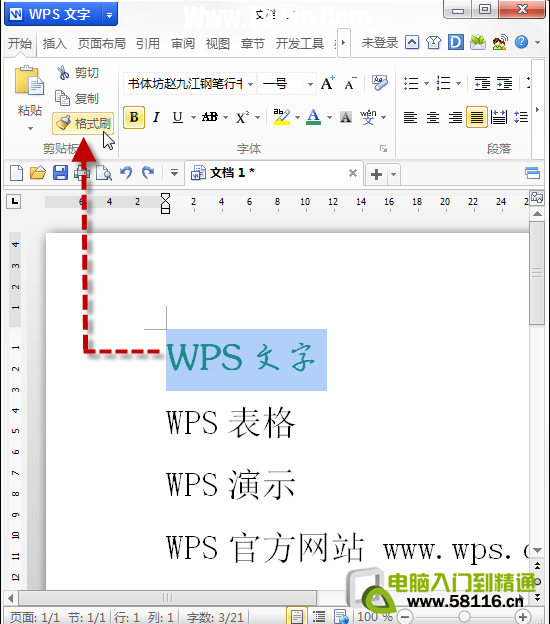This screenshot has width=550, height=624.
Task: Decrease paragraph indent
Action: tap(482, 83)
